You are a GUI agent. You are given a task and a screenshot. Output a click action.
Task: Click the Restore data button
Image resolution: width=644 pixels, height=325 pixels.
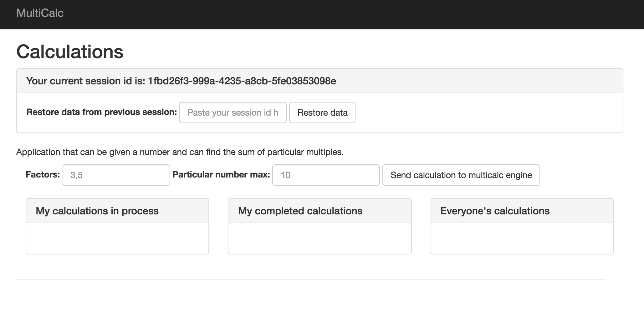(322, 112)
